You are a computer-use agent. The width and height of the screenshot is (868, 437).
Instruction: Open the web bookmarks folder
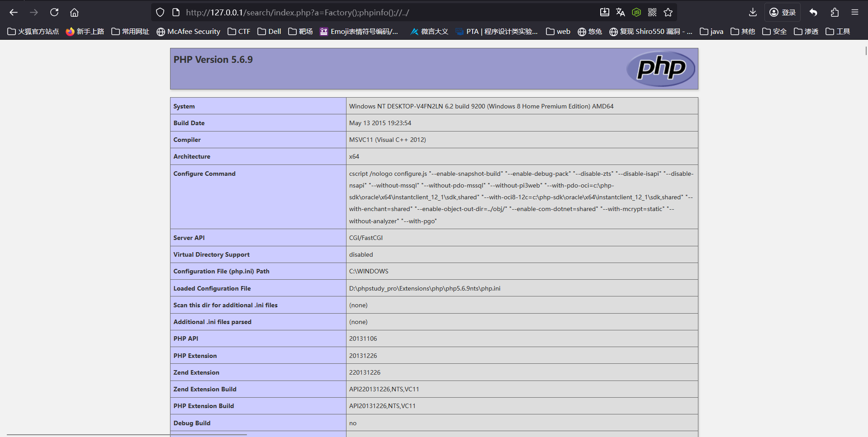click(x=558, y=31)
